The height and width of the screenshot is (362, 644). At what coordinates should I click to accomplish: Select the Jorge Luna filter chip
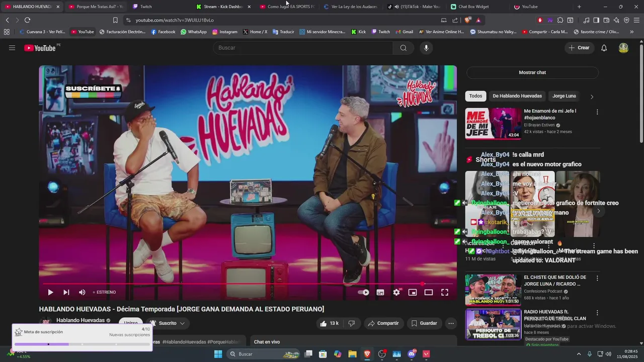point(564,96)
